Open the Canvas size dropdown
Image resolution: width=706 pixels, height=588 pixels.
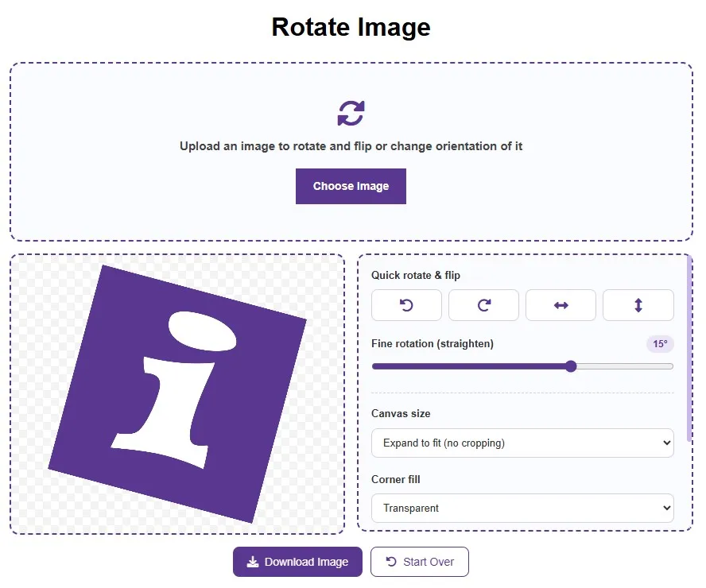pyautogui.click(x=522, y=443)
